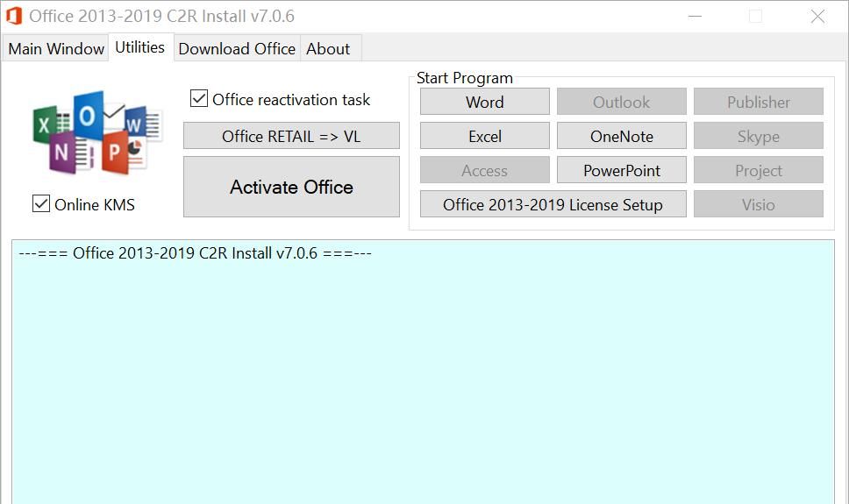Select the Utilities tab
Screen dimensions: 849x504
pyautogui.click(x=140, y=47)
